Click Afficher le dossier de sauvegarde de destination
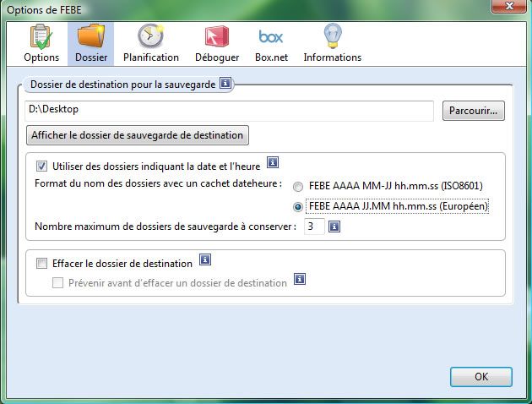532x404 pixels. pyautogui.click(x=138, y=135)
